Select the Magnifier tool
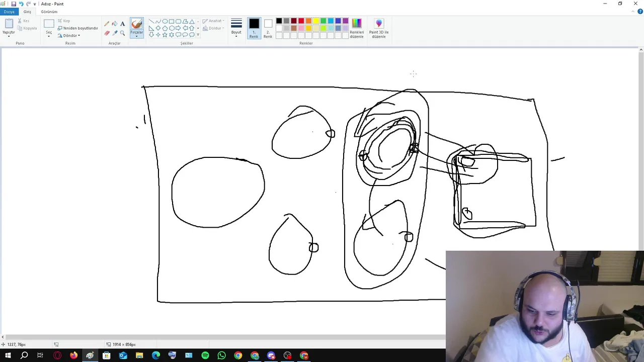Screen dimensions: 644x362 pos(122,33)
